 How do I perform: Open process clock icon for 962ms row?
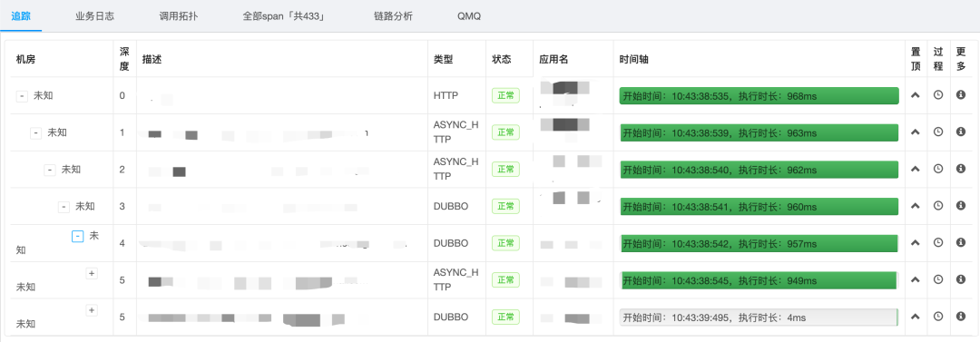coord(937,169)
